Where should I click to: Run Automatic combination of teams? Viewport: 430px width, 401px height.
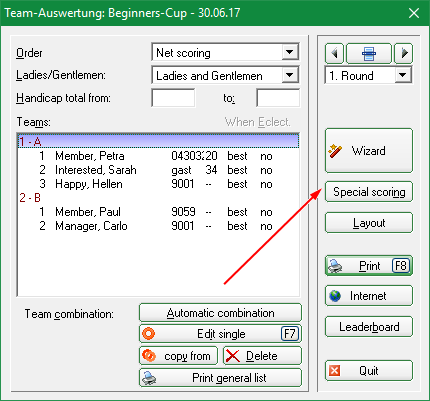click(220, 313)
